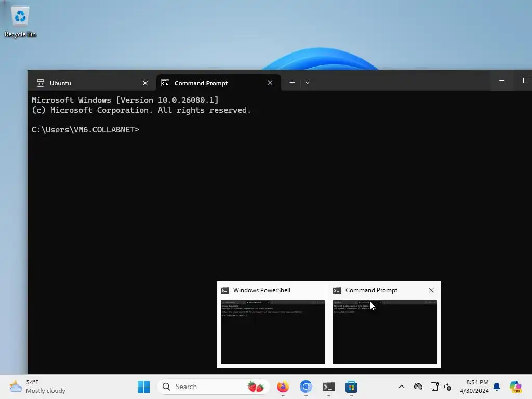Click the Ubuntu tab terminal icon

[41, 83]
